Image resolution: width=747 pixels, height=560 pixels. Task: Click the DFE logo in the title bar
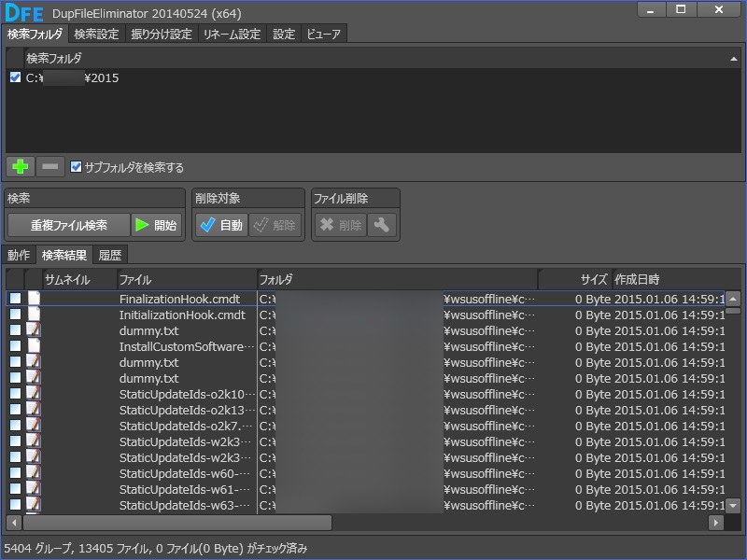click(22, 12)
